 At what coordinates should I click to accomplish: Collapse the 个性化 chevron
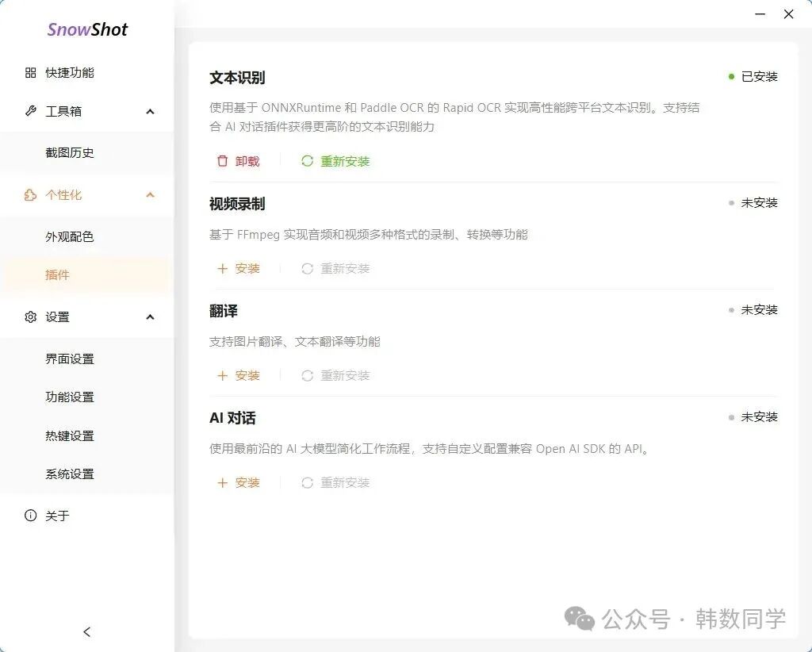pos(150,195)
